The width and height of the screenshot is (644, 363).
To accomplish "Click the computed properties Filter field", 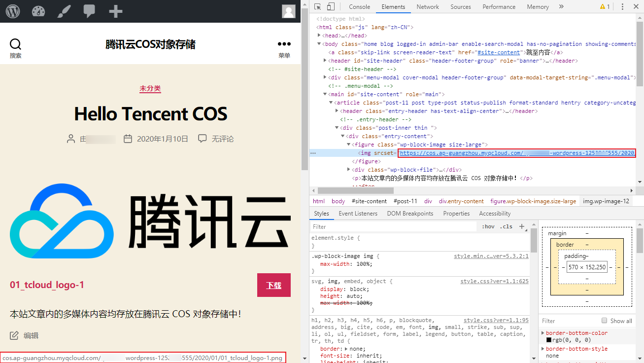I will tap(570, 321).
